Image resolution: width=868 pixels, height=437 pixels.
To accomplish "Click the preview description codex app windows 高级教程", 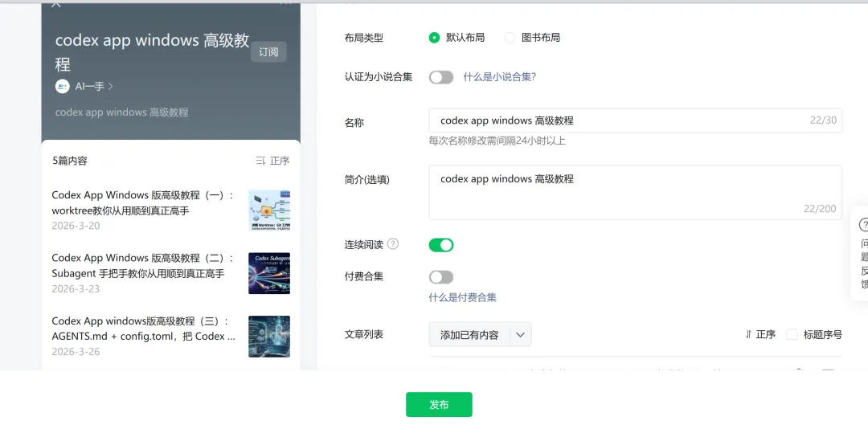I will (122, 112).
